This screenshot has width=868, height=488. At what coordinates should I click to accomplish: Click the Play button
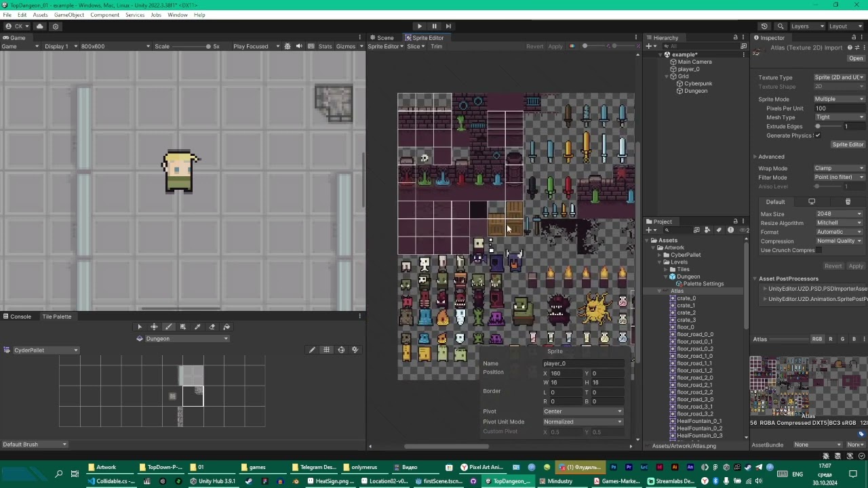[419, 26]
